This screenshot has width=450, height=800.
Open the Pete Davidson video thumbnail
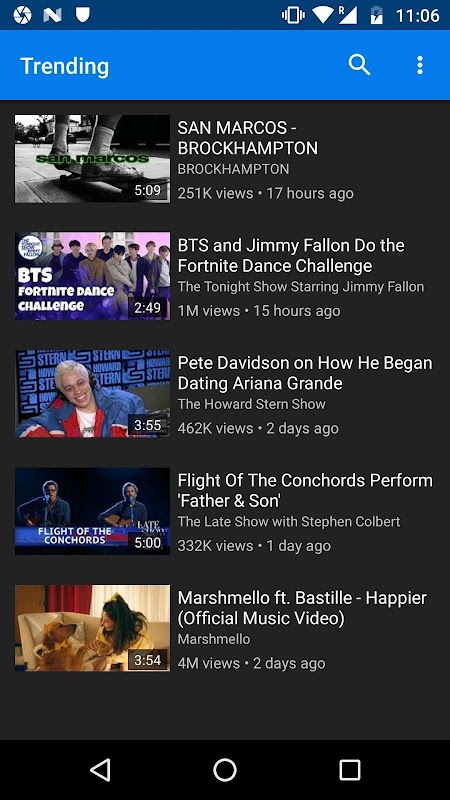click(92, 393)
